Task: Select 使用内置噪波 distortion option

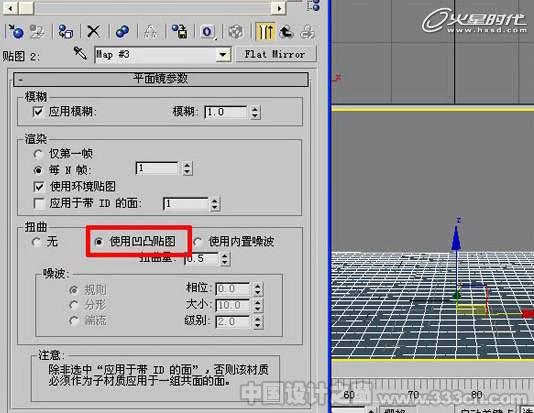Action: pyautogui.click(x=198, y=242)
